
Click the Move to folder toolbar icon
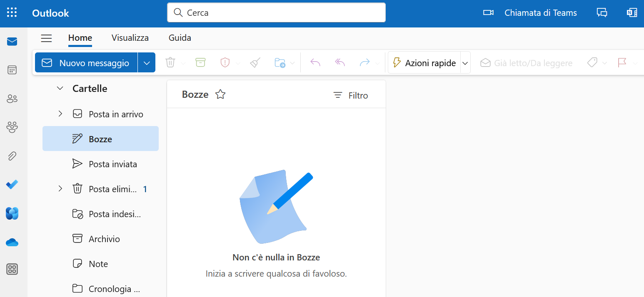click(x=280, y=63)
